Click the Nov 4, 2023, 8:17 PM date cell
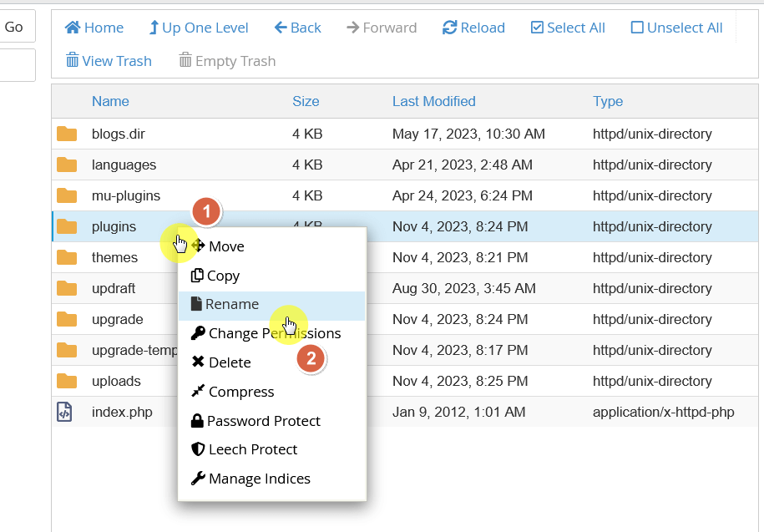Viewport: 764px width, 532px height. click(460, 350)
